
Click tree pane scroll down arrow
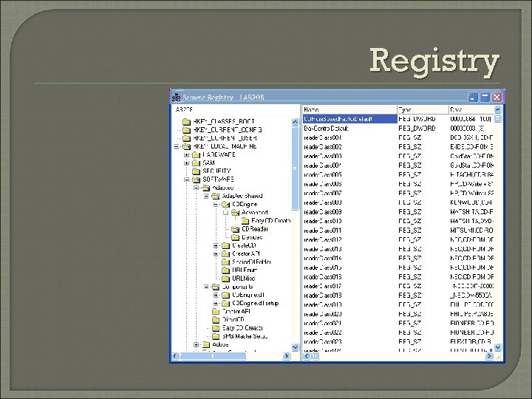point(295,347)
